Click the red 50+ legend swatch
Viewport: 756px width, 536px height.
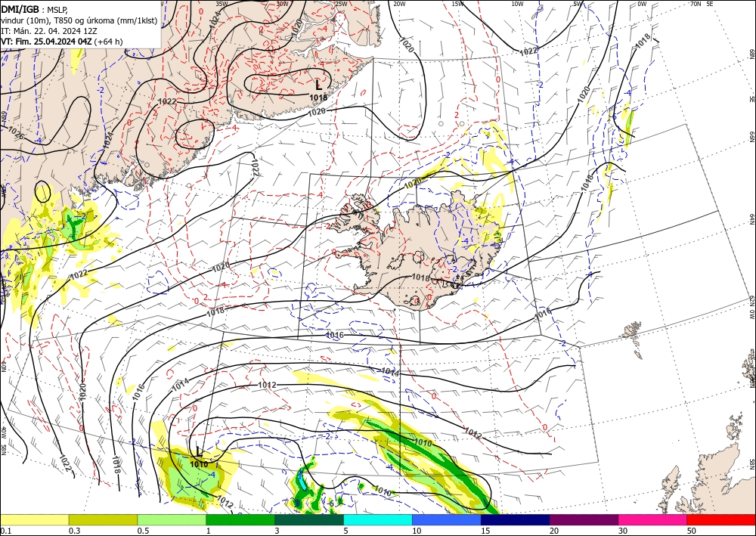[x=721, y=519]
